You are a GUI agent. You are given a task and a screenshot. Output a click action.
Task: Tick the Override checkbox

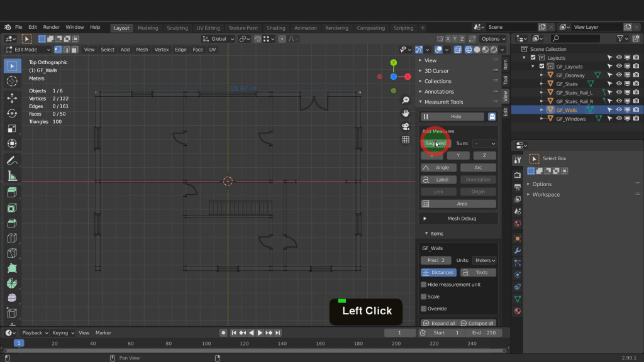click(424, 309)
